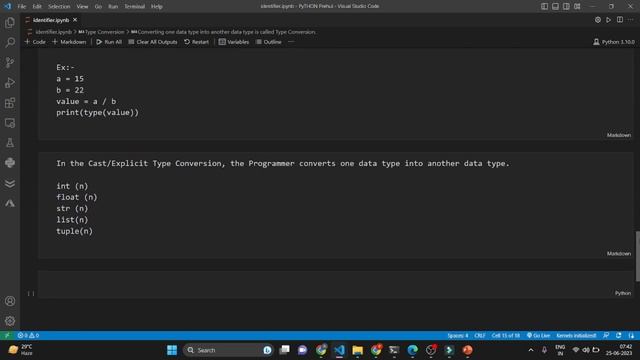Open the Python extension sidebar view

[x=10, y=163]
